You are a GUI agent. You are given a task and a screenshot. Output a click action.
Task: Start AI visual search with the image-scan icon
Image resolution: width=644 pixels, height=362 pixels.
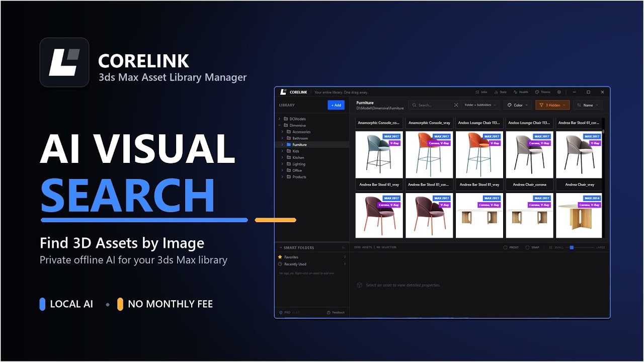456,105
